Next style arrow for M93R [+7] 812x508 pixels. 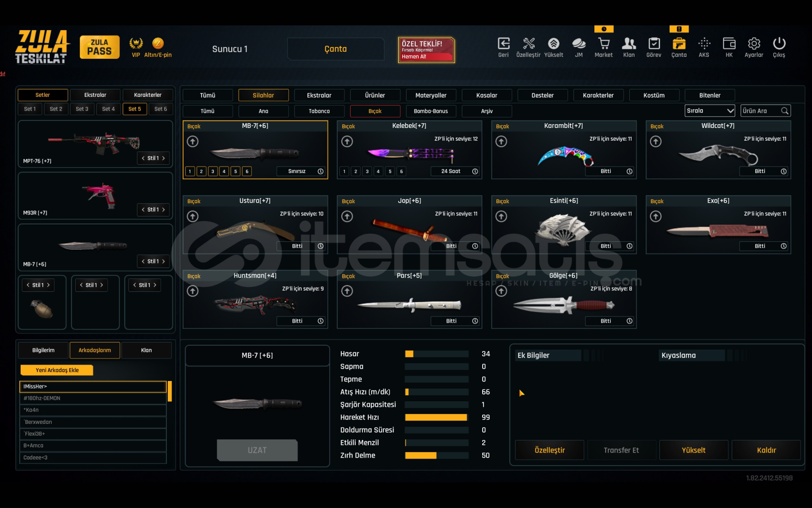[164, 210]
